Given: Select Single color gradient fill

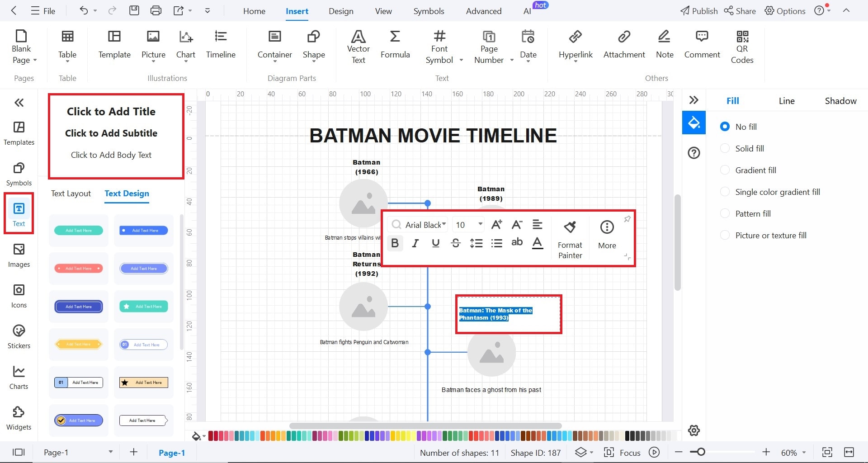Looking at the screenshot, I should click(x=770, y=192).
